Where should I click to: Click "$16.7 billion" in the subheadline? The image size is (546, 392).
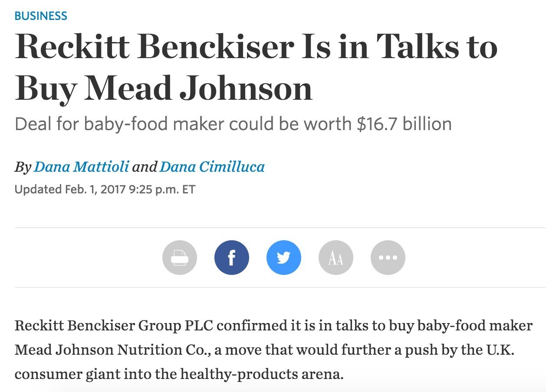(404, 124)
